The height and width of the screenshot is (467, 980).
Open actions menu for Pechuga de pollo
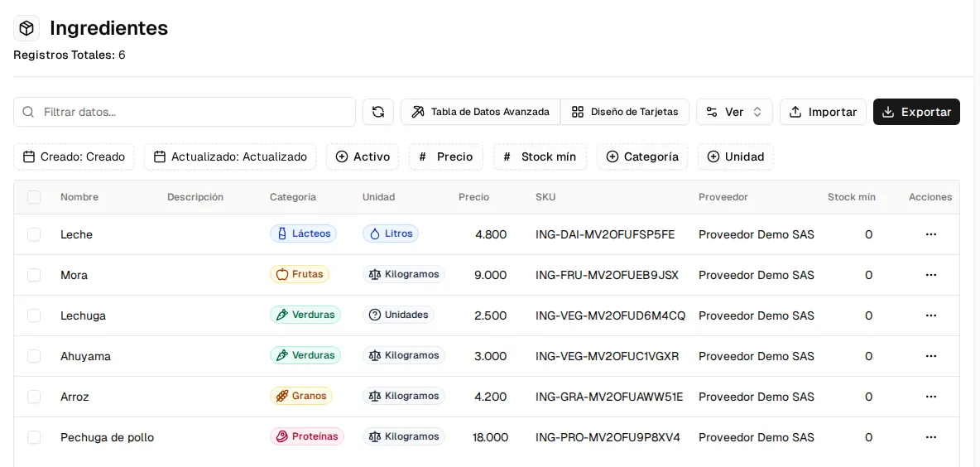point(930,438)
